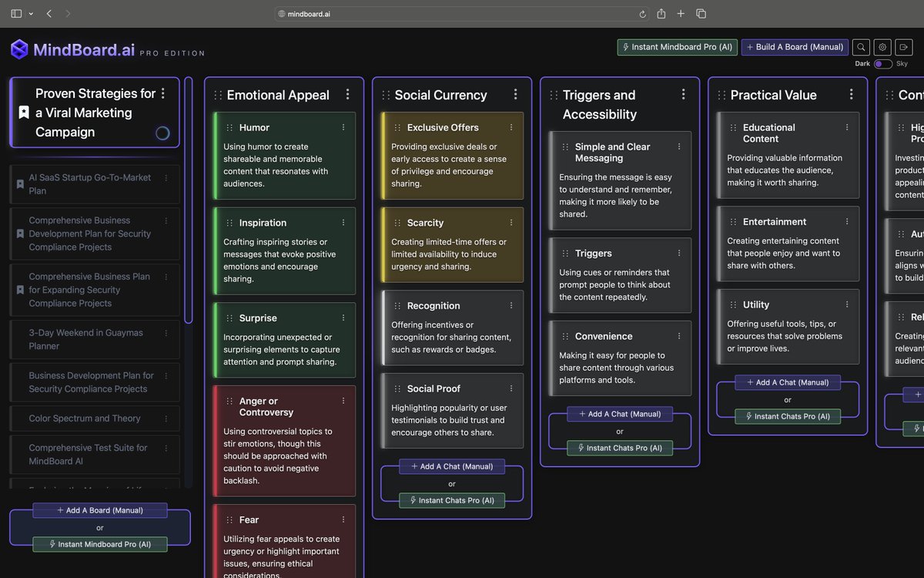This screenshot has height=578, width=924.
Task: Open Comprehensive Business Plan for Expanding Security board
Action: pyautogui.click(x=95, y=290)
